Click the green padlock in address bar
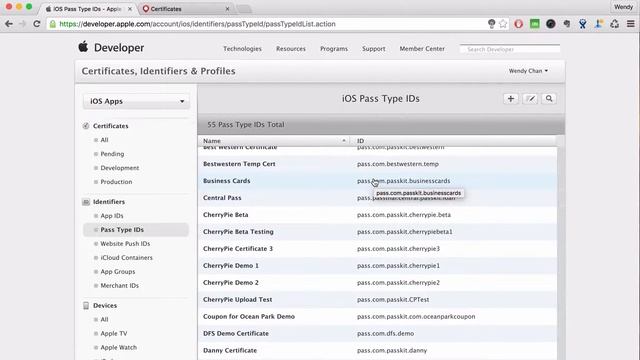 53,24
